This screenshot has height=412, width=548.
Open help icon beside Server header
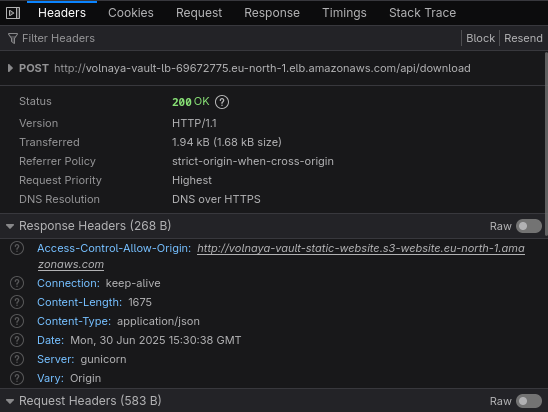click(x=17, y=359)
